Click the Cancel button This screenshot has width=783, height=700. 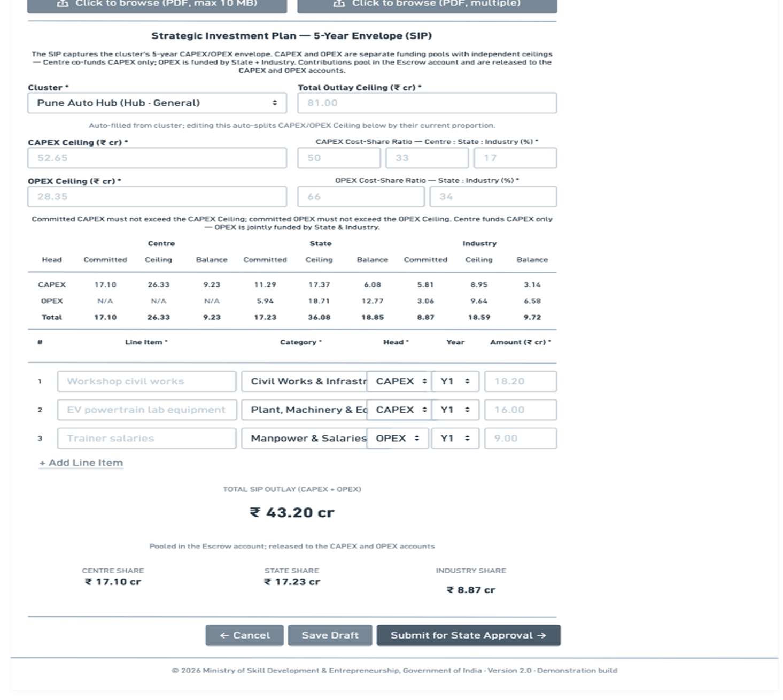click(245, 635)
